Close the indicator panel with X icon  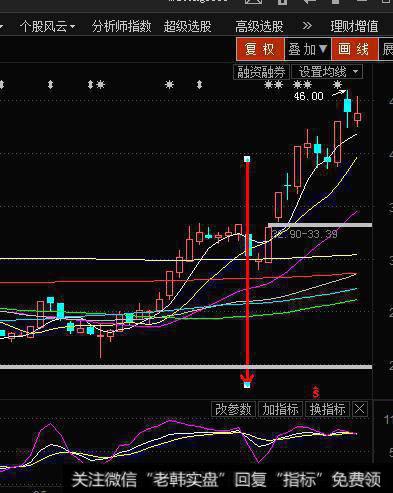(360, 409)
